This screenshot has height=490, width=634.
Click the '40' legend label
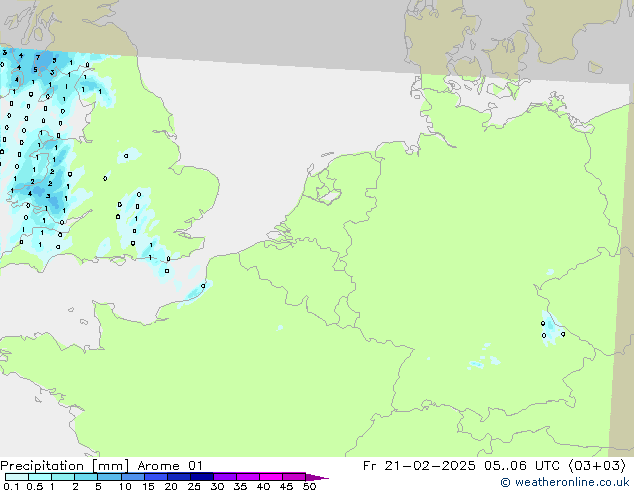(x=263, y=486)
